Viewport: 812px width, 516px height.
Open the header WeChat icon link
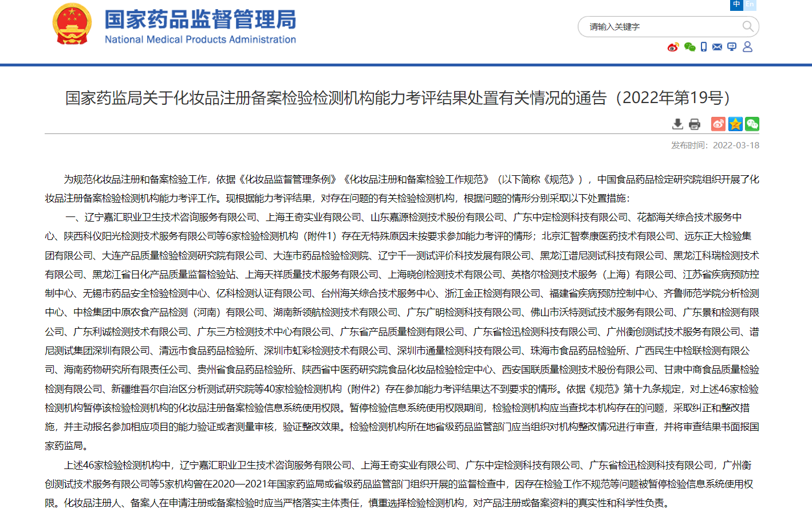click(689, 47)
